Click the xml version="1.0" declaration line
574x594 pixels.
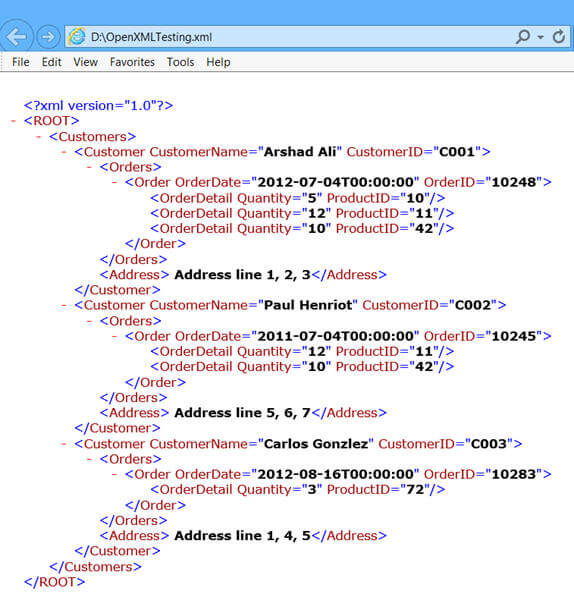pos(99,105)
